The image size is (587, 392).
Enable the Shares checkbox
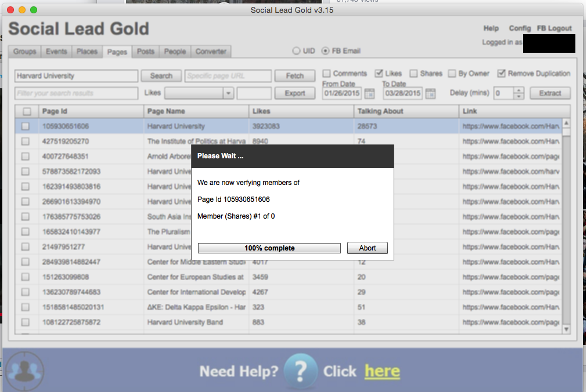(413, 73)
